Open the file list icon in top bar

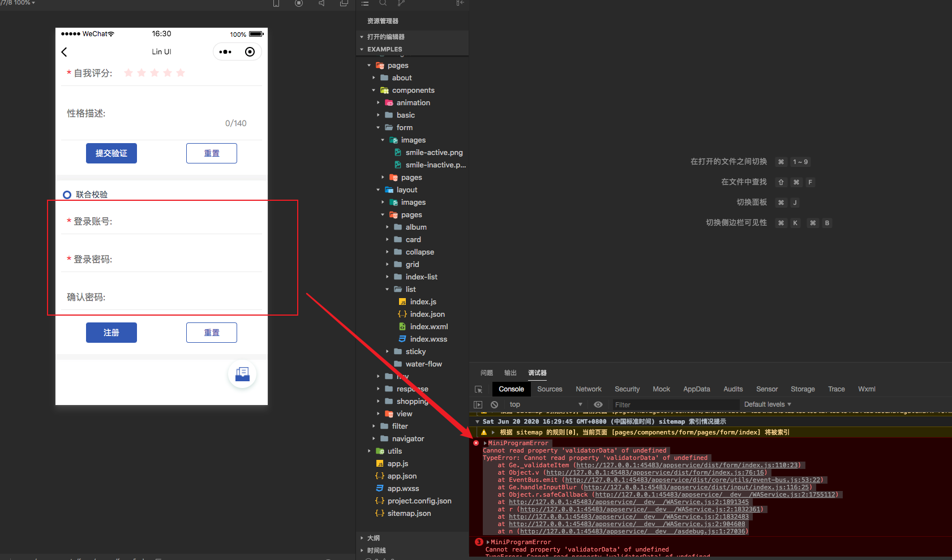tap(365, 4)
